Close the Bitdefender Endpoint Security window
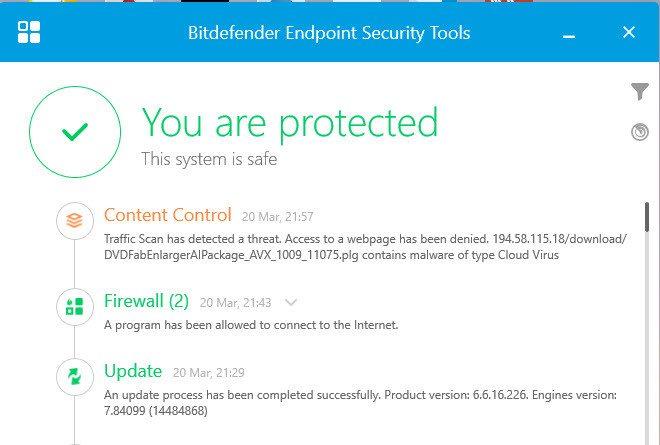 click(629, 32)
